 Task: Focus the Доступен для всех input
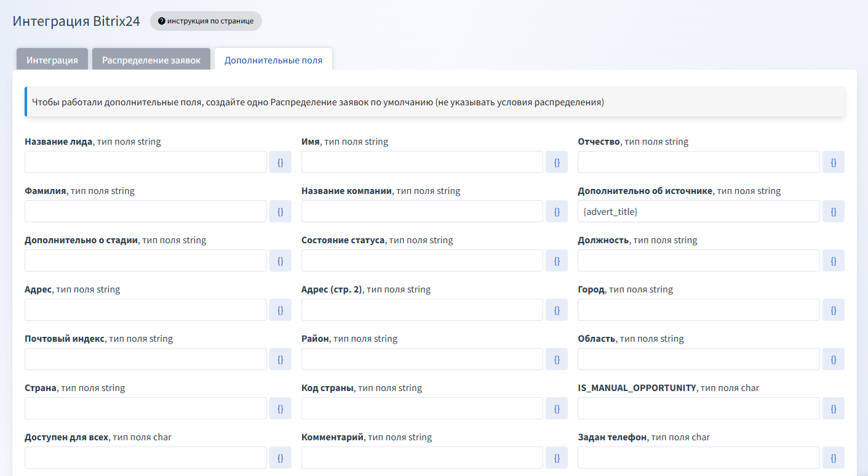pyautogui.click(x=146, y=458)
